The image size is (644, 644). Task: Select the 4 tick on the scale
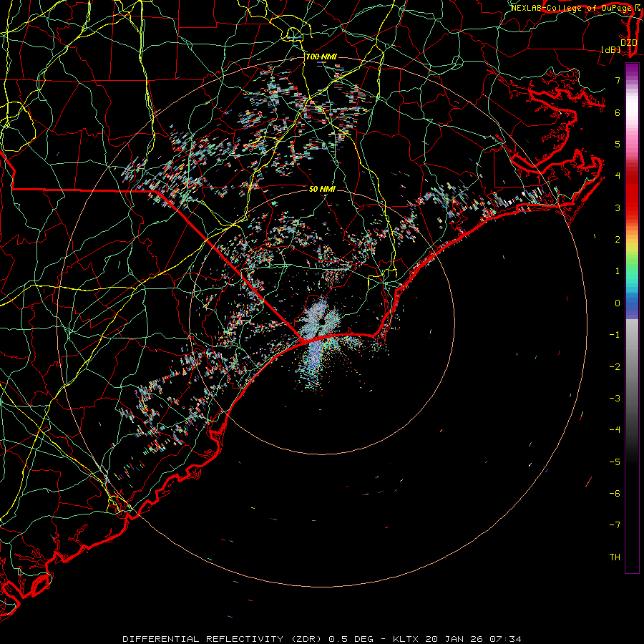(618, 176)
